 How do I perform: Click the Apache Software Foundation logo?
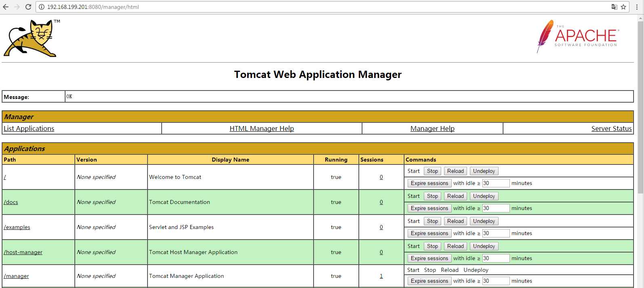click(578, 36)
